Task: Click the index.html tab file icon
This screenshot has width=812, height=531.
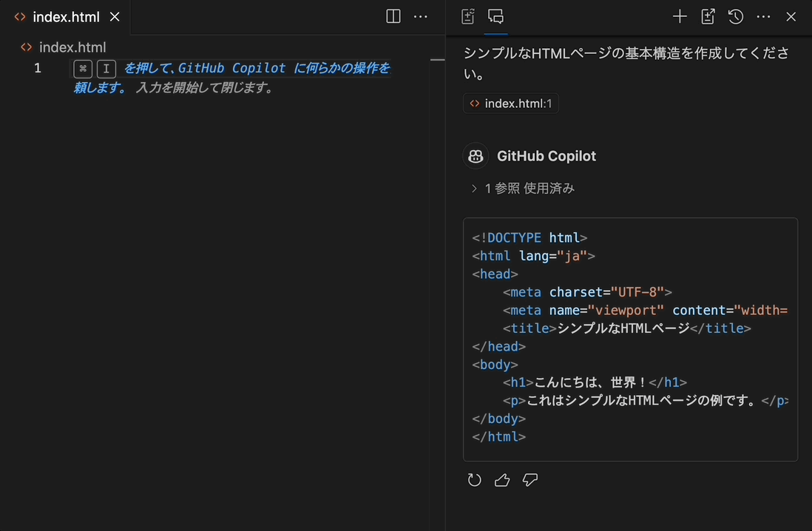Action: pyautogui.click(x=20, y=17)
